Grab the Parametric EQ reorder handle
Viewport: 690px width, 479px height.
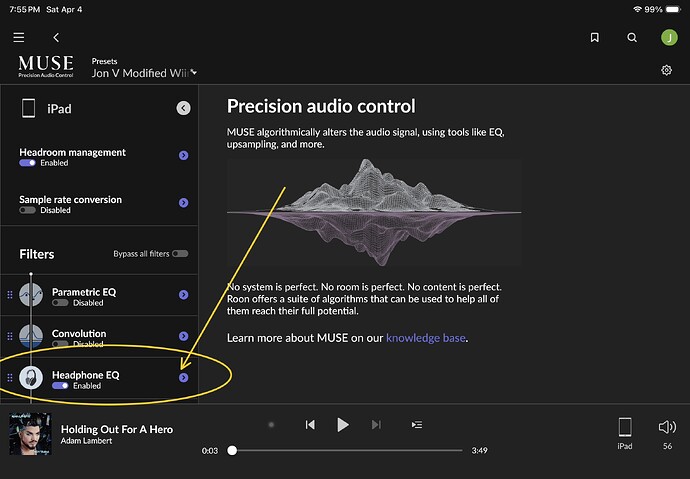coord(10,295)
